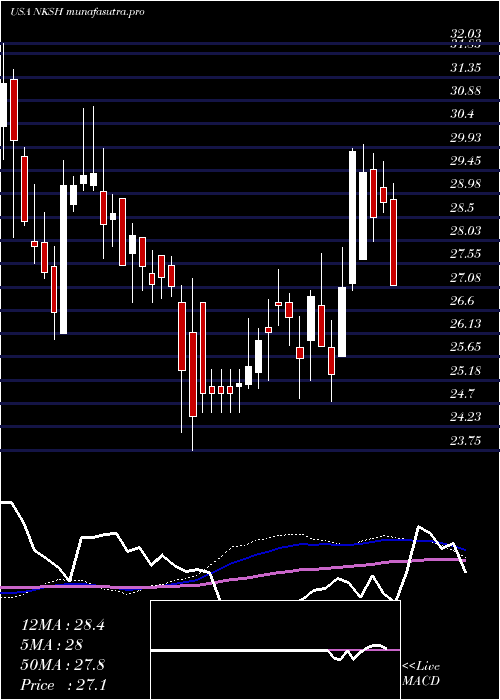The width and height of the screenshot is (500, 700).
Task: Click the '5MA : 28' readout
Action: [52, 645]
